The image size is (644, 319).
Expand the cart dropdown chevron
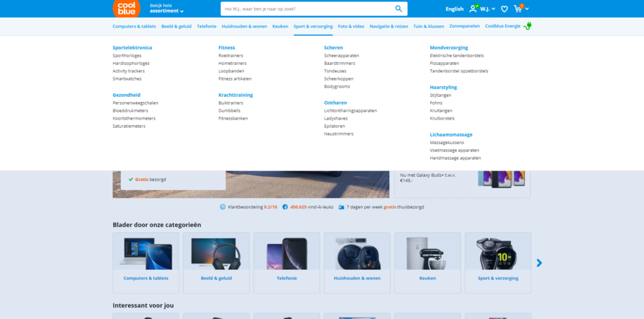tap(527, 9)
